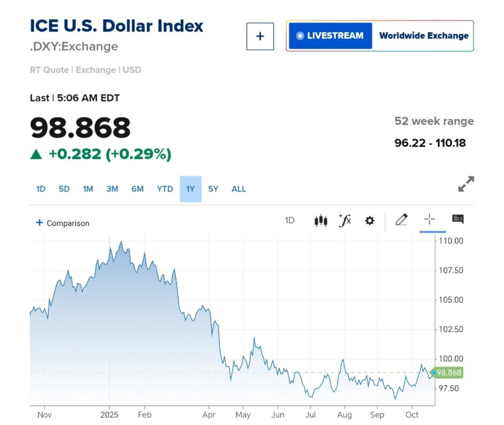Viewport: 504px width, 425px height.
Task: Show ALL historical data range
Action: pos(239,189)
